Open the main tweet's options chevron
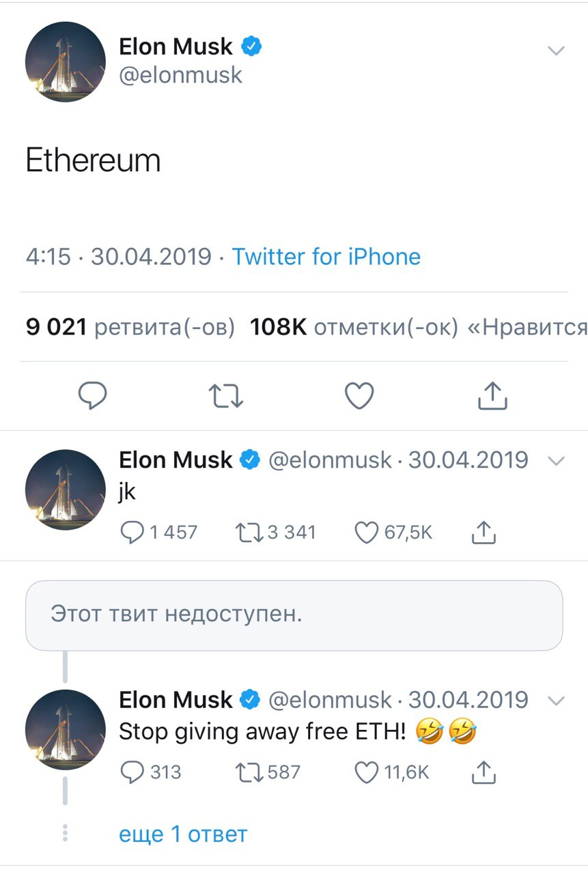Screen dimensions: 588x874 557,51
